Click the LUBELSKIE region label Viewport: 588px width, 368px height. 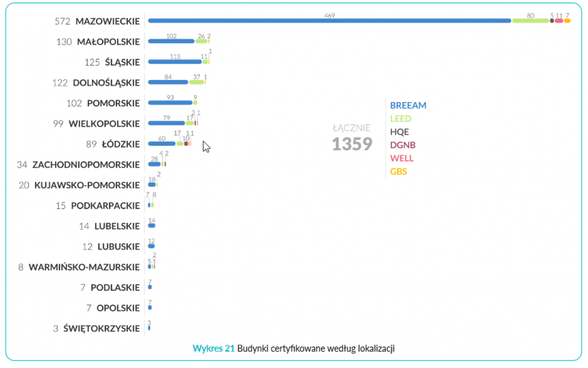117,226
